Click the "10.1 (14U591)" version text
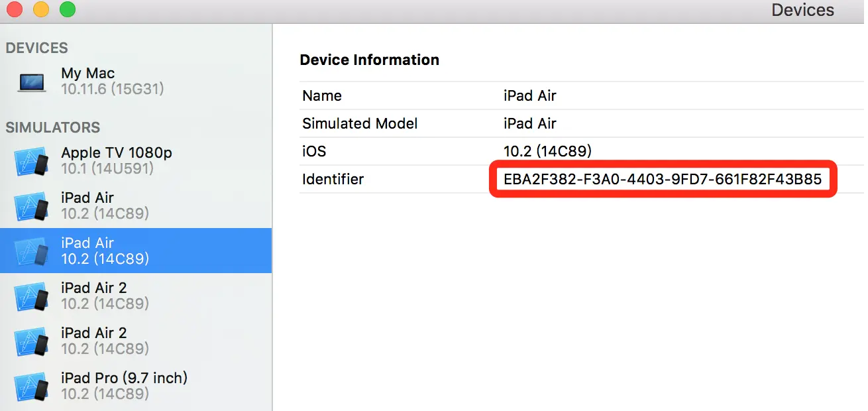Viewport: 868px width, 411px height. click(x=107, y=168)
